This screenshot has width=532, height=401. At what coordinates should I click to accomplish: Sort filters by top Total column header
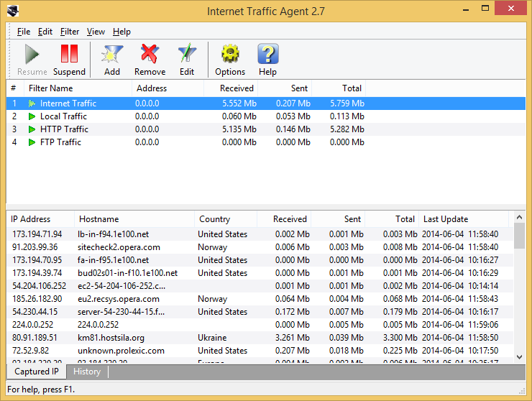click(x=339, y=88)
